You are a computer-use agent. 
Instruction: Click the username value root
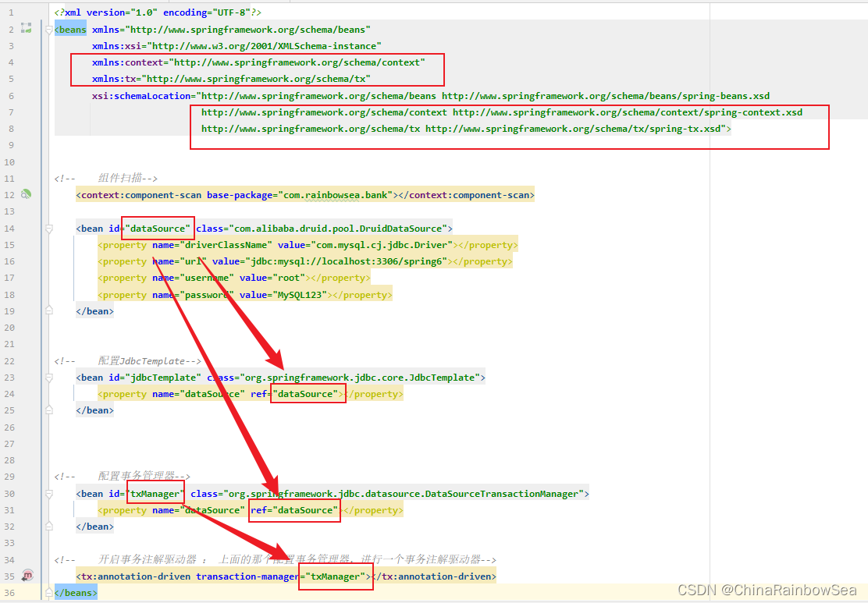coord(289,278)
